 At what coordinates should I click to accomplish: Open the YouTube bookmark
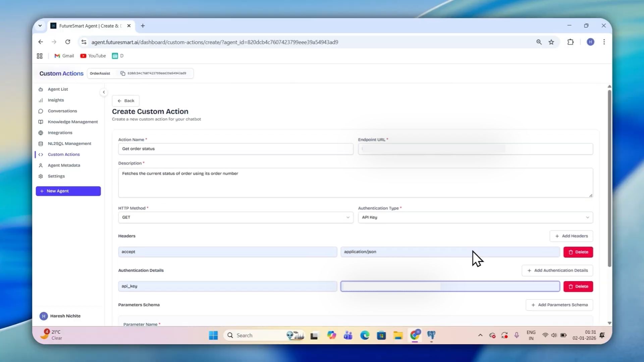click(x=93, y=56)
